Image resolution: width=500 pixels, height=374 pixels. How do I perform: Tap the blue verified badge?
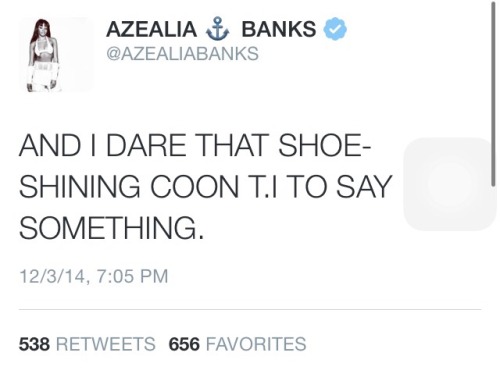(335, 29)
